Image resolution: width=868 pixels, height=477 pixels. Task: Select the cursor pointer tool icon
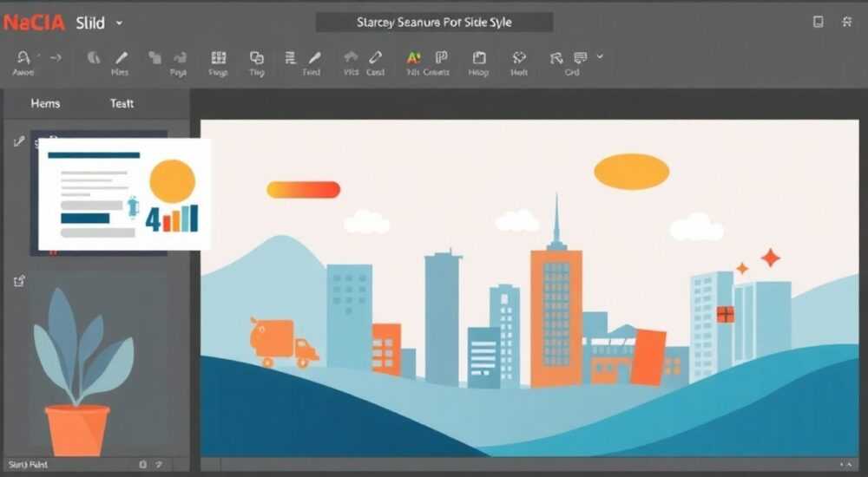pos(556,57)
